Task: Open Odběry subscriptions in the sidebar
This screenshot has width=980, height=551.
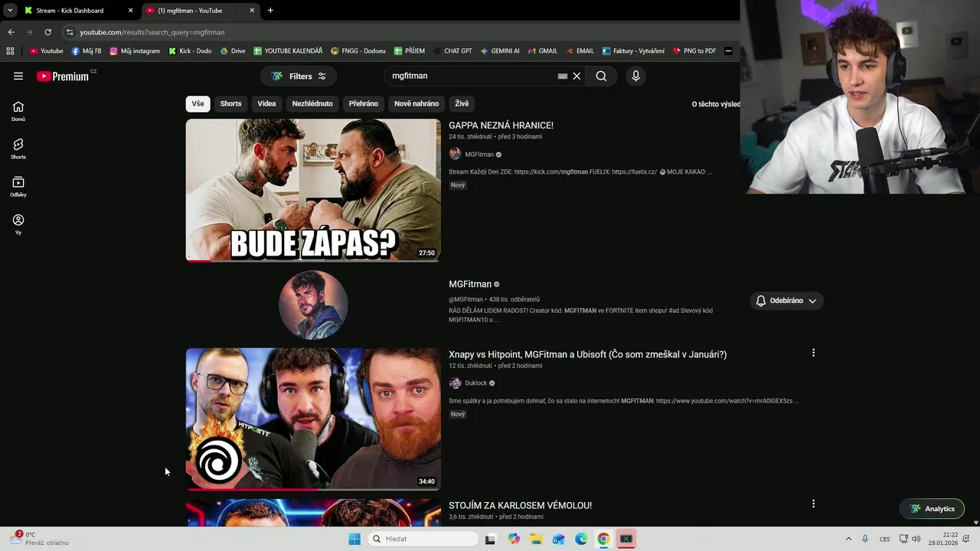Action: click(x=18, y=187)
